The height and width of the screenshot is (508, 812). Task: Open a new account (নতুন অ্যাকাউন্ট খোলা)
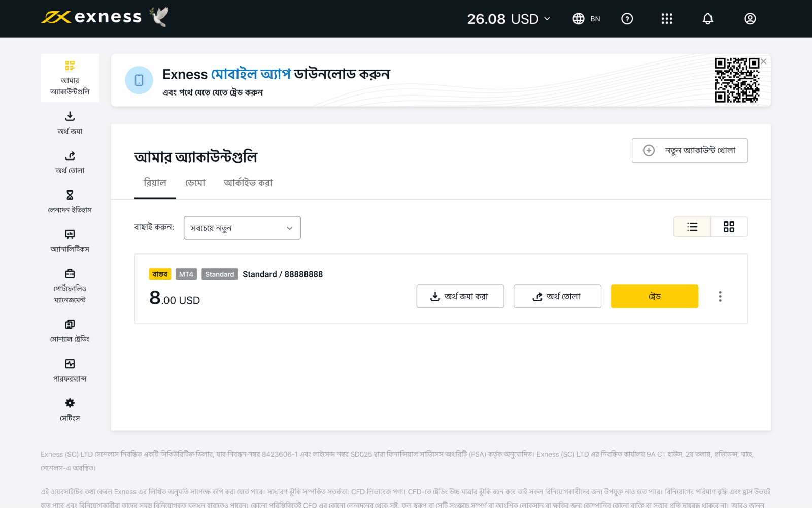(x=690, y=150)
